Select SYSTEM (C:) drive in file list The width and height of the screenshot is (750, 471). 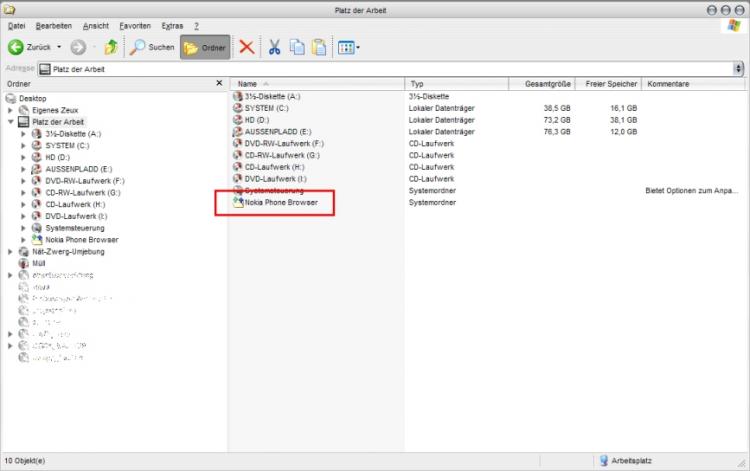pos(266,108)
